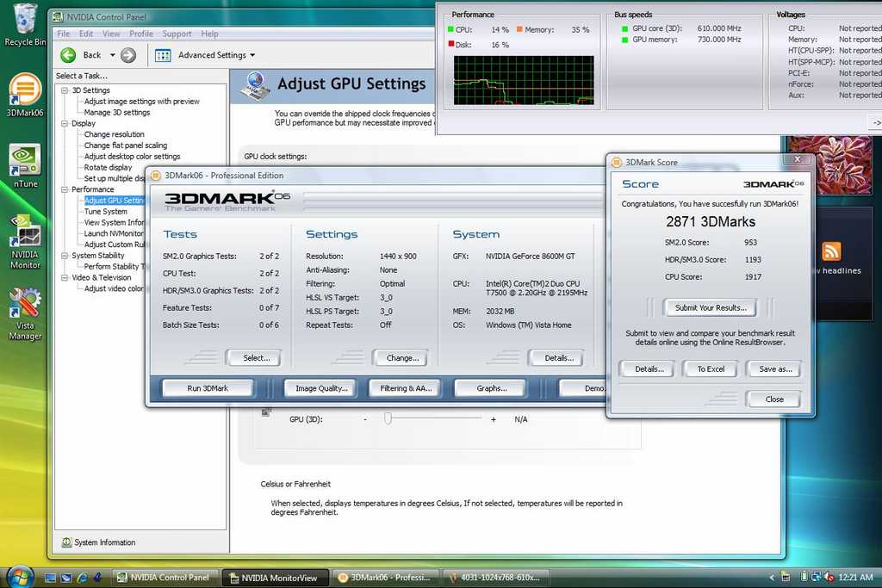Screen dimensions: 882x588
Task: Click the Select... button under Tests
Action: pyautogui.click(x=256, y=357)
